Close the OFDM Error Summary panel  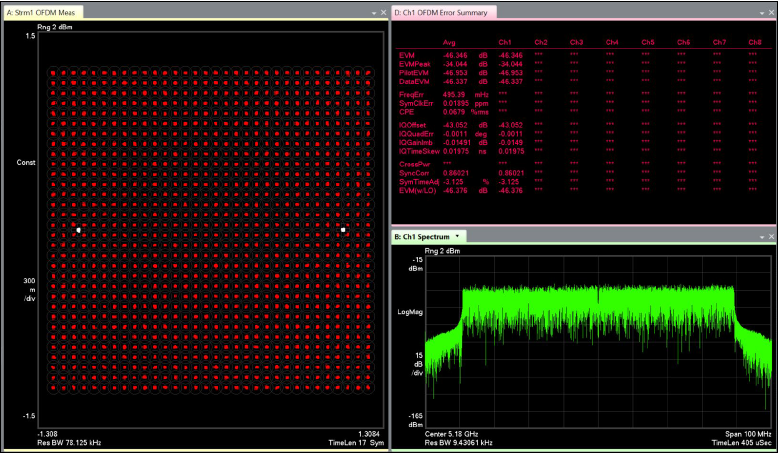(770, 12)
